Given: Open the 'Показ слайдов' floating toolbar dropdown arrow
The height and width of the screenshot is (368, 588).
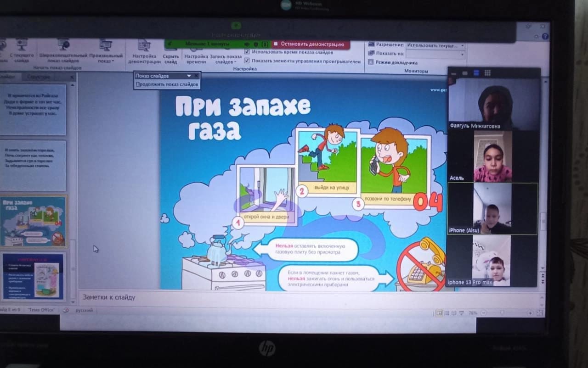Looking at the screenshot, I should click(188, 76).
